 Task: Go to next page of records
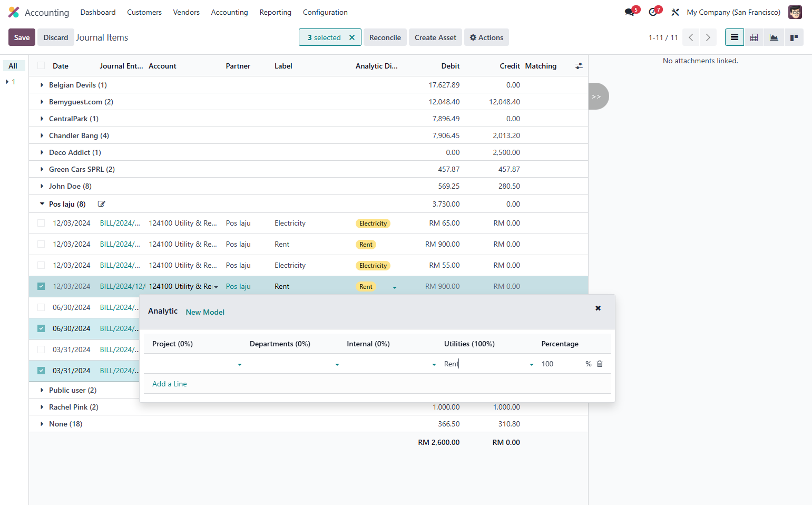[708, 37]
